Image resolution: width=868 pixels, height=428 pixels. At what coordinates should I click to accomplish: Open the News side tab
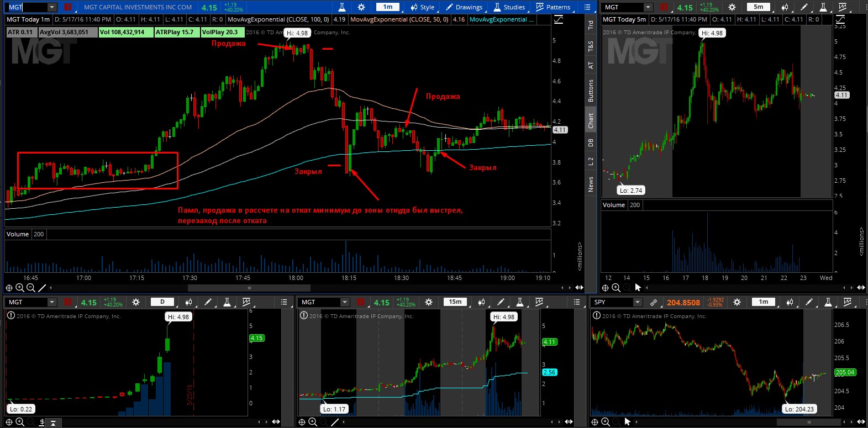(x=591, y=184)
